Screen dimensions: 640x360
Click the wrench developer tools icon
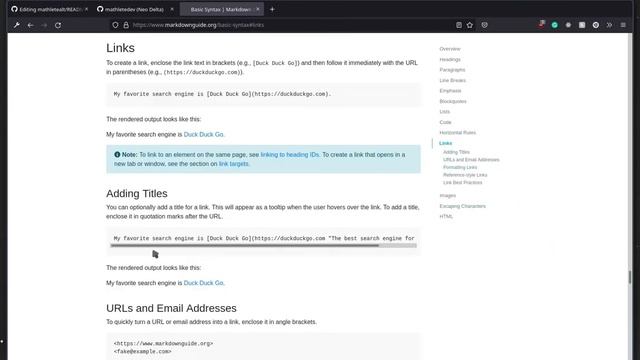click(17, 25)
